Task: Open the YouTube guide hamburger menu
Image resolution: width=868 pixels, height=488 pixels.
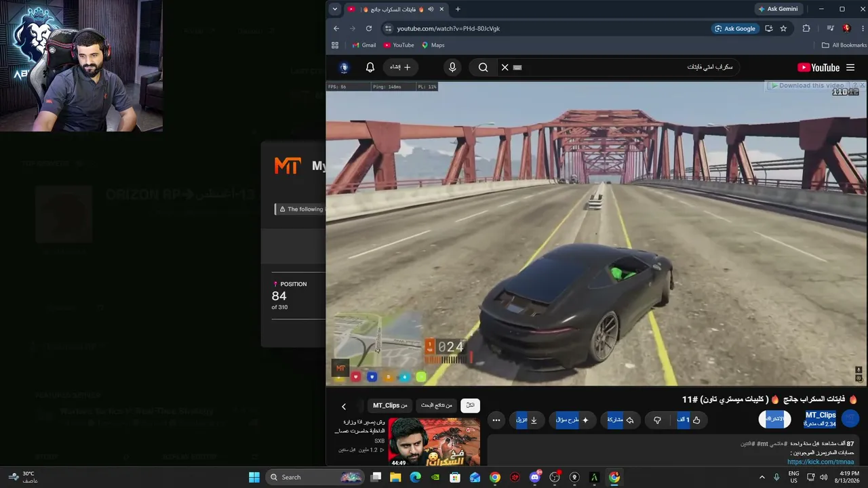Action: point(850,67)
